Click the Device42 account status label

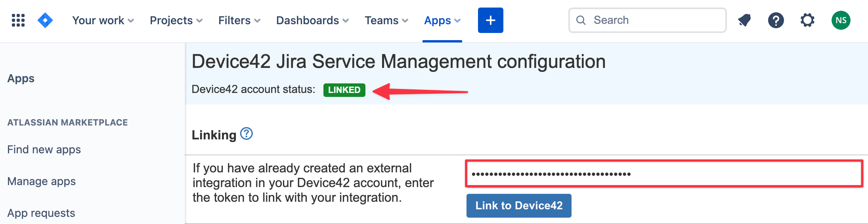pyautogui.click(x=254, y=89)
